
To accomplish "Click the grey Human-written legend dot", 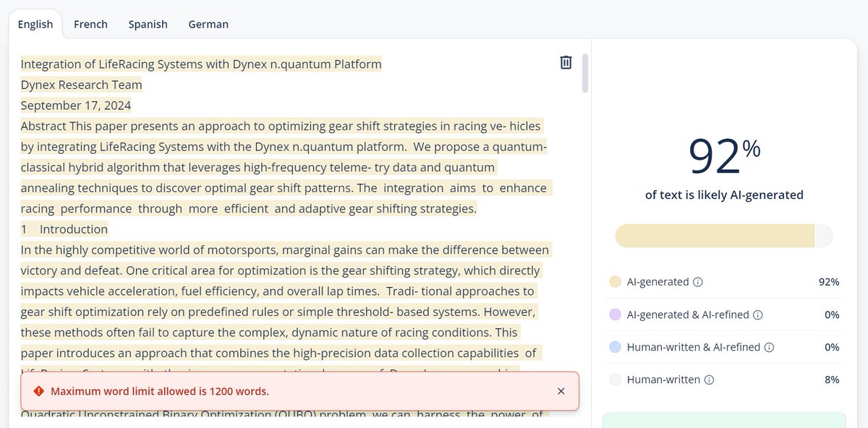I will (615, 380).
